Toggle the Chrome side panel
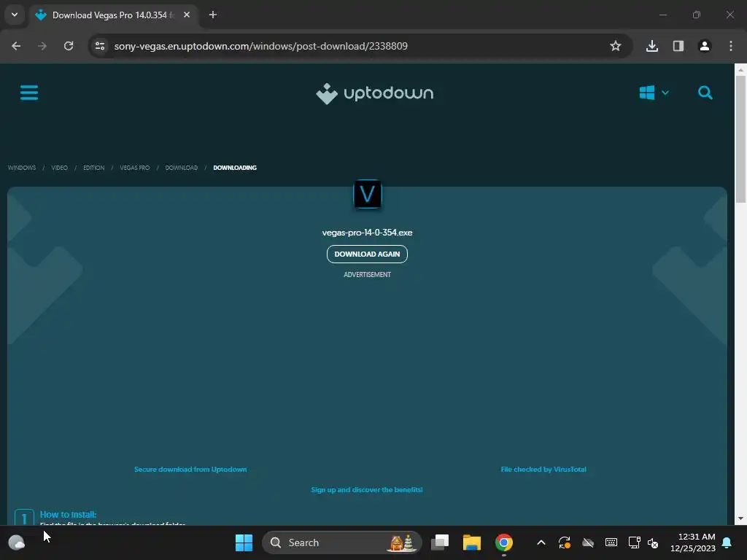 point(678,46)
